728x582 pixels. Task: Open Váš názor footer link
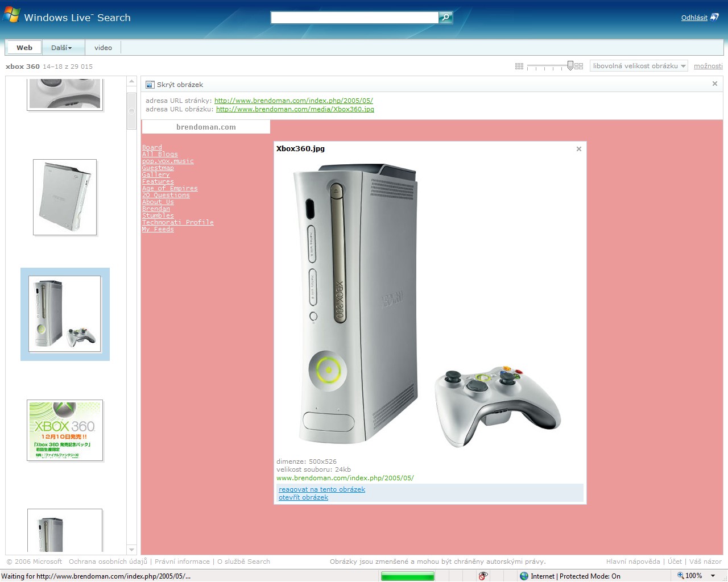tap(705, 562)
